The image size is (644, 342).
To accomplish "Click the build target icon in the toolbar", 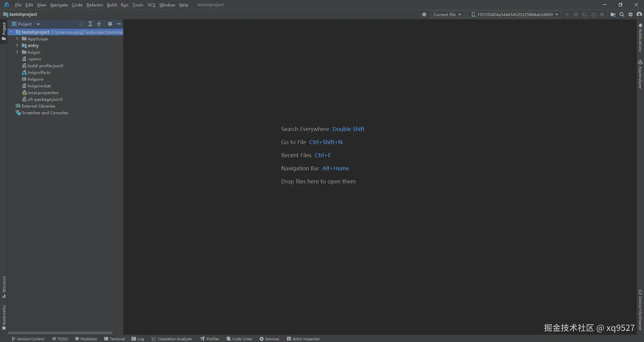I will (x=424, y=14).
